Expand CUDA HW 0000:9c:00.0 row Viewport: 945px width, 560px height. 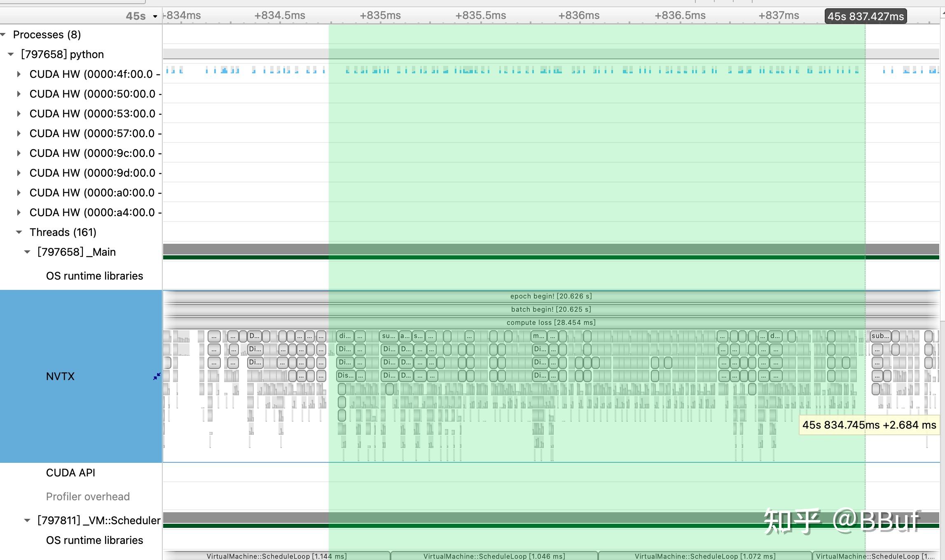[19, 153]
